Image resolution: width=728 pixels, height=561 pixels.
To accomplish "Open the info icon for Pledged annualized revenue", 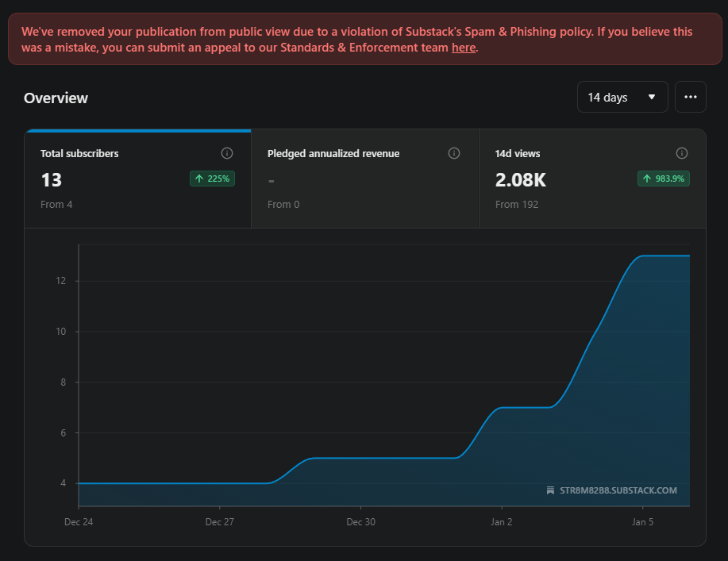I will point(454,153).
